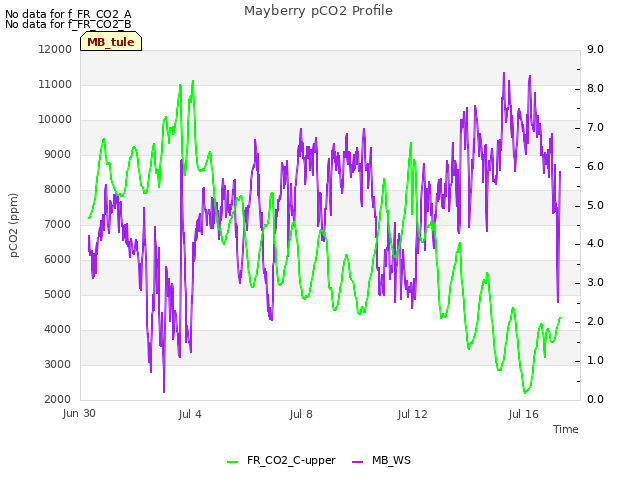Click the Jul 4 x-axis tick label

click(x=190, y=414)
